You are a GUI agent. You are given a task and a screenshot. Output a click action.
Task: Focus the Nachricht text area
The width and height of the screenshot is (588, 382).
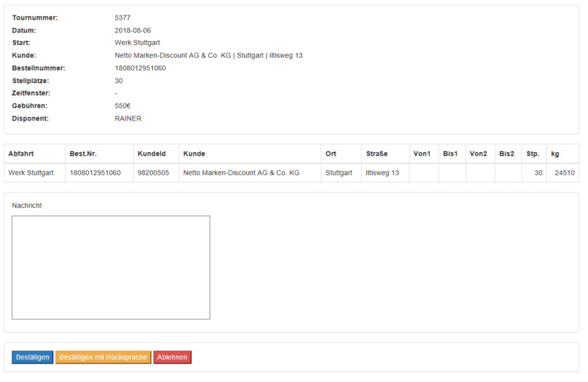click(x=111, y=267)
